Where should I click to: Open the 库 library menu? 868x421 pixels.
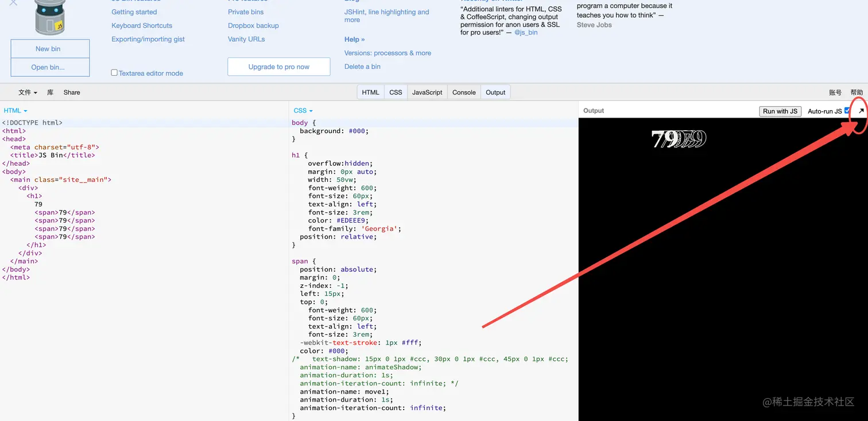point(51,92)
